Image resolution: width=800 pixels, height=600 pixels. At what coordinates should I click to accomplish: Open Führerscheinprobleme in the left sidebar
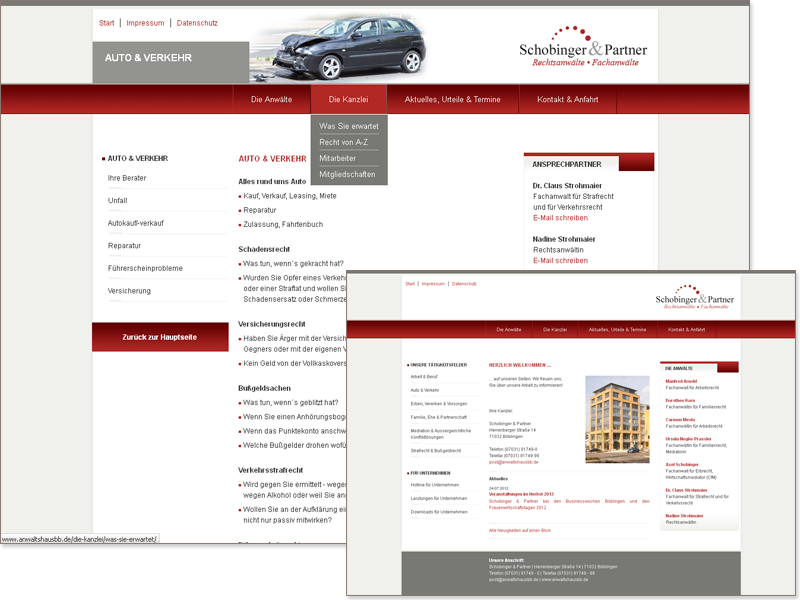click(145, 268)
